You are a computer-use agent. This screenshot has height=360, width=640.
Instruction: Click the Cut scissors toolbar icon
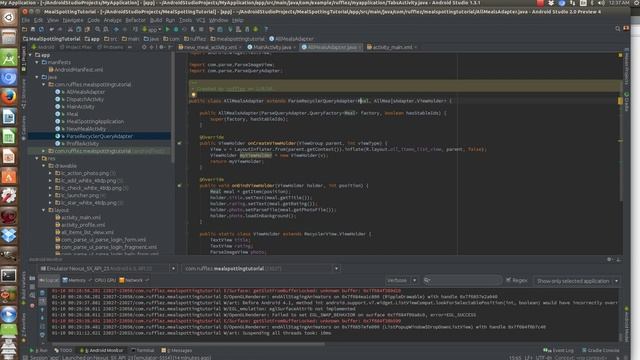click(70, 29)
